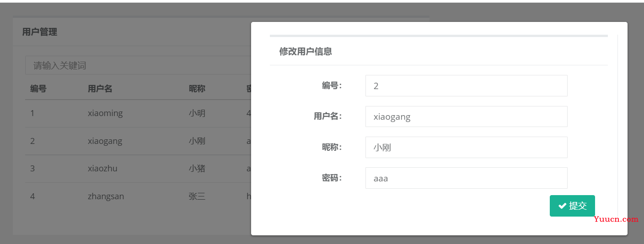Click the 用户管理 panel heading
644x244 pixels.
[x=40, y=32]
